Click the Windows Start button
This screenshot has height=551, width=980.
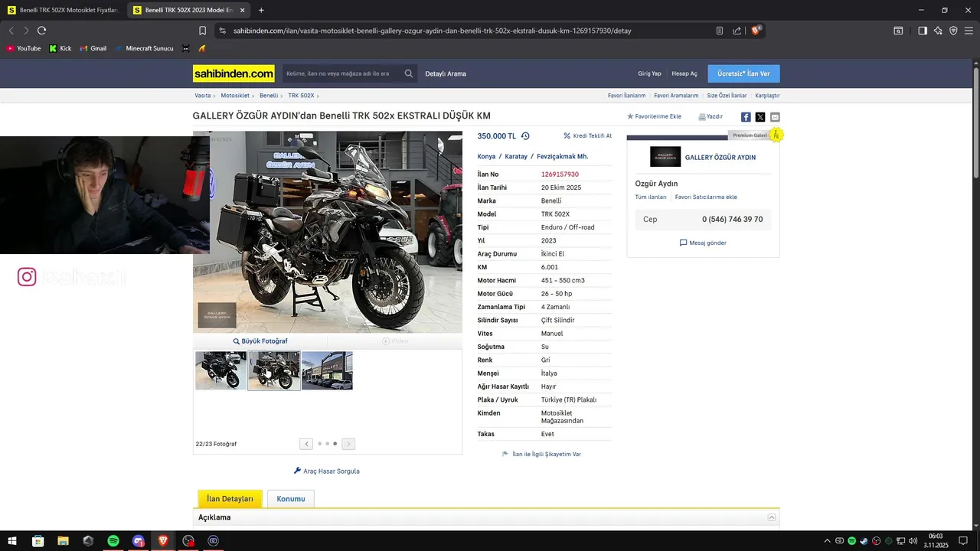[12, 541]
